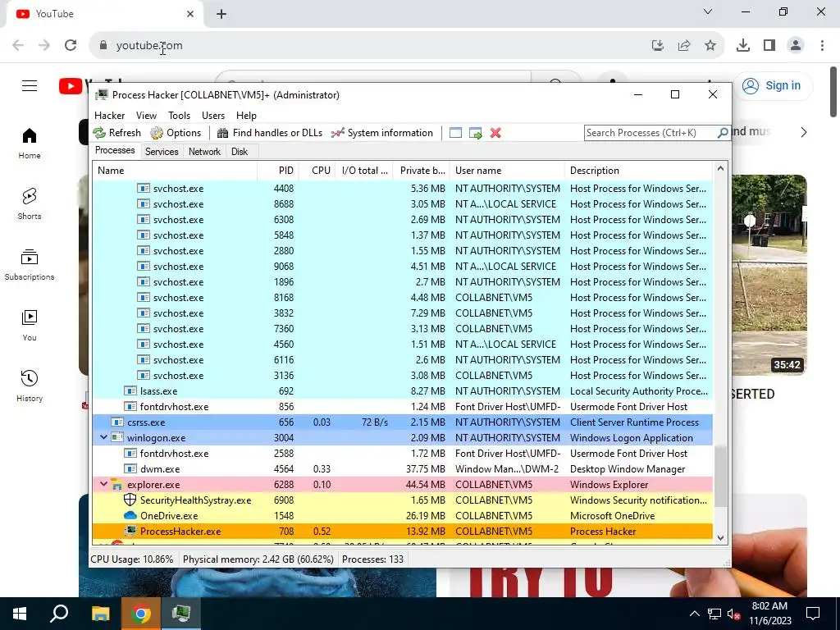Open the Users menu
The image size is (840, 630).
pyautogui.click(x=213, y=116)
